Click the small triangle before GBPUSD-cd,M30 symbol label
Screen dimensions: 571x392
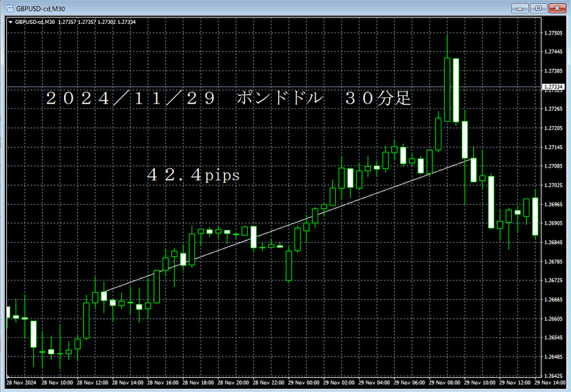[10, 22]
